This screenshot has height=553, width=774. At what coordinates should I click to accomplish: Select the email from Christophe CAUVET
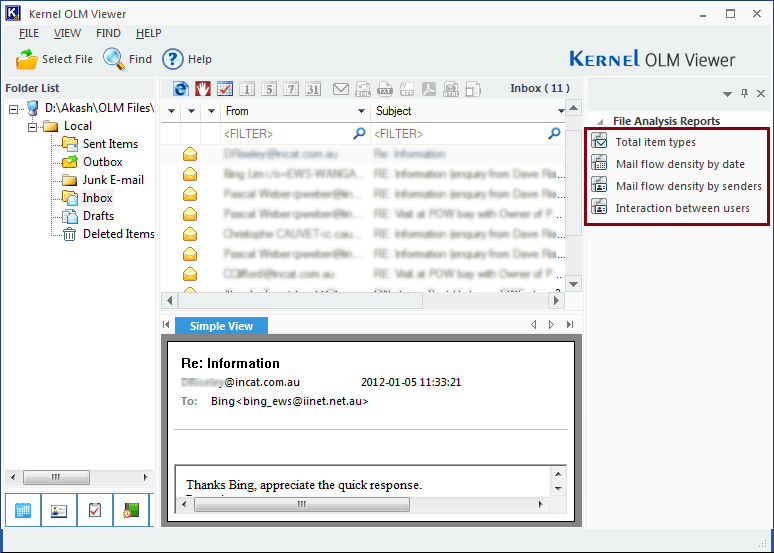click(x=363, y=234)
